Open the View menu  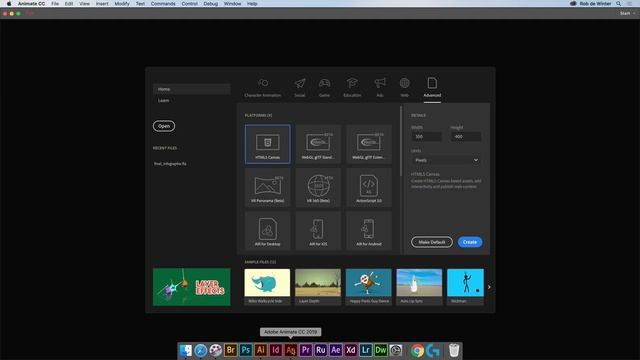tap(84, 4)
